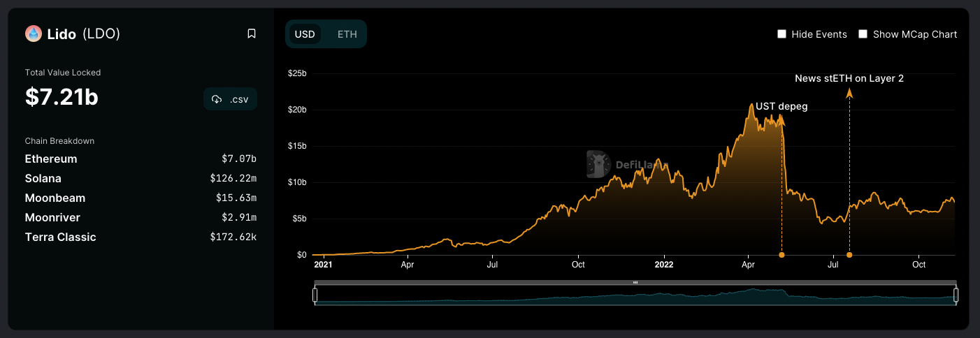The height and width of the screenshot is (338, 980).
Task: Enable the Hide Events checkbox
Action: [x=782, y=34]
